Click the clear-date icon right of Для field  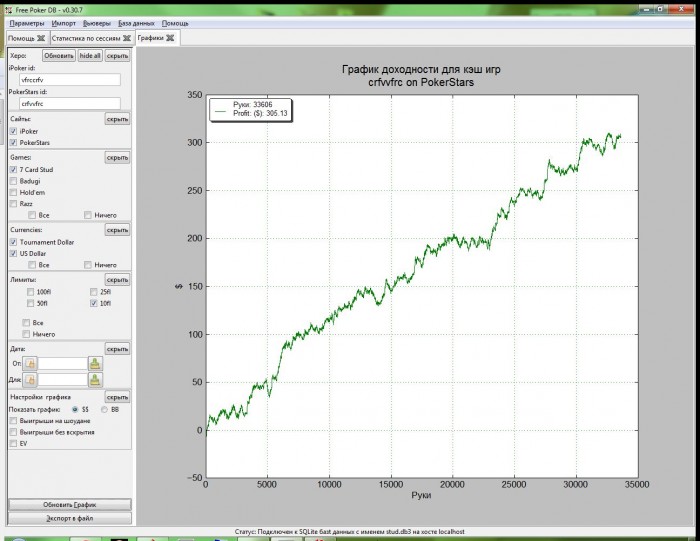[x=95, y=380]
